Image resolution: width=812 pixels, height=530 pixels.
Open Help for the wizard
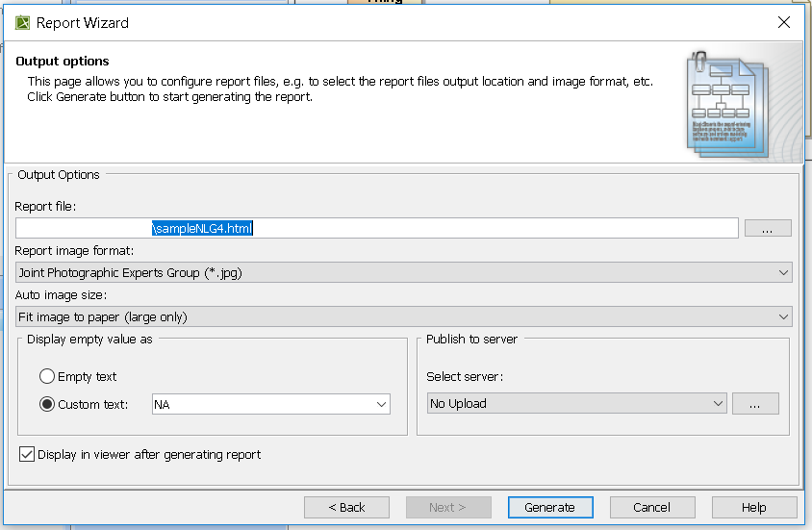753,507
